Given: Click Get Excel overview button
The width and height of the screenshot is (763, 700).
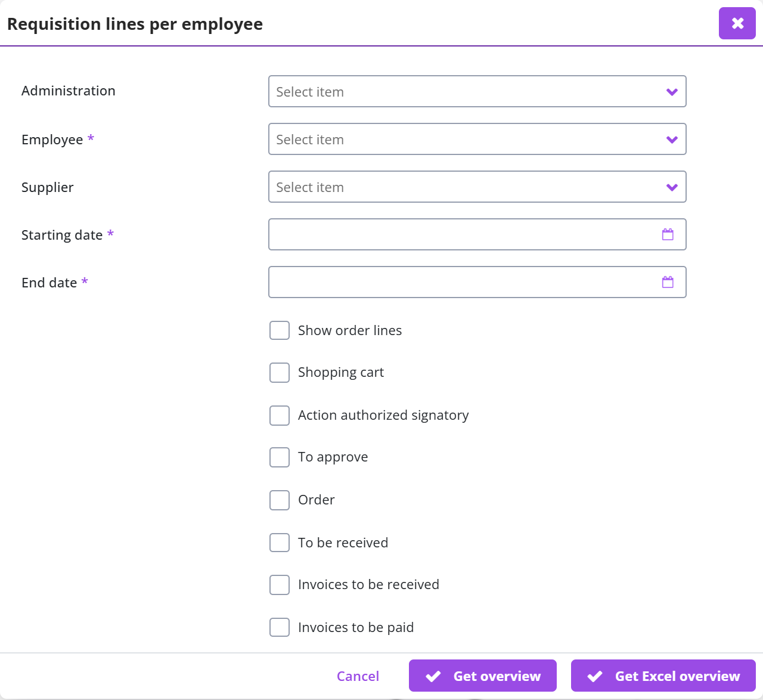Looking at the screenshot, I should click(663, 676).
